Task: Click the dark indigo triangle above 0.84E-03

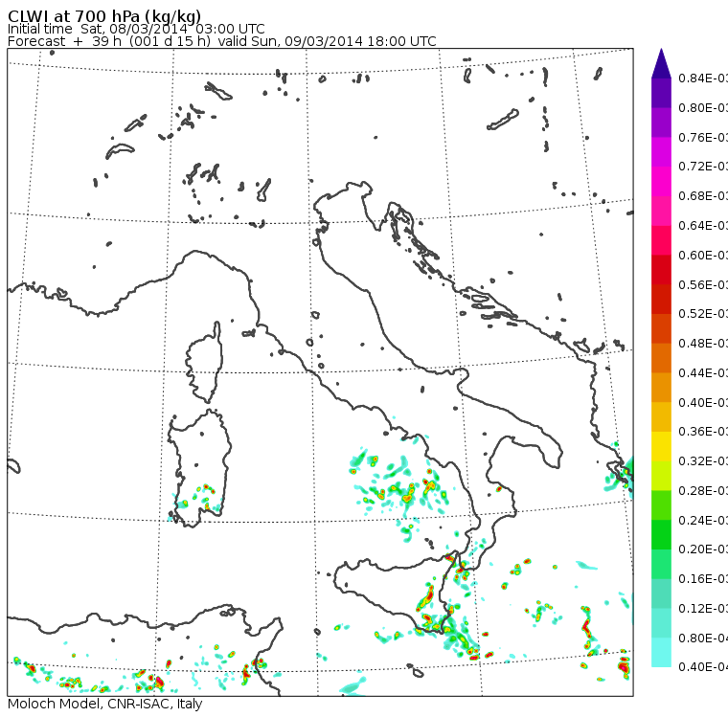Action: (x=661, y=63)
